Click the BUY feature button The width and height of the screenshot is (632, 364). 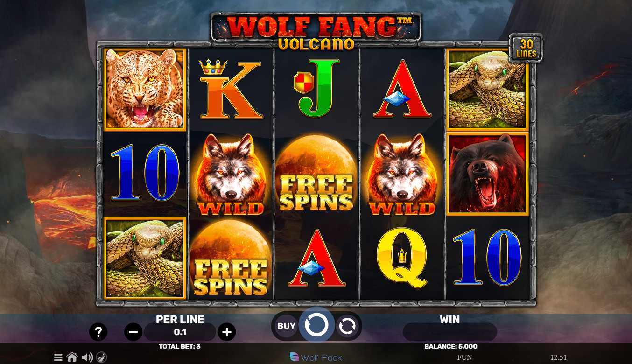pyautogui.click(x=287, y=326)
